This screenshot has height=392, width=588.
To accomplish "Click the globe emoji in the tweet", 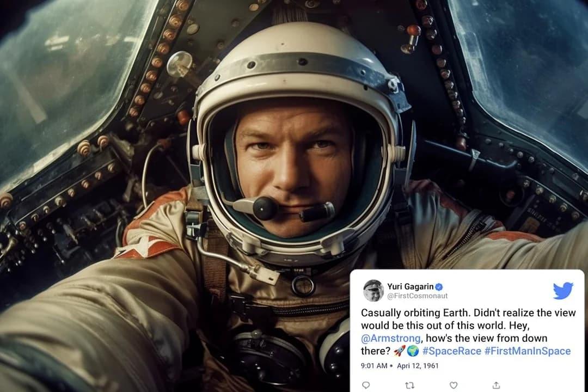I will pos(413,351).
